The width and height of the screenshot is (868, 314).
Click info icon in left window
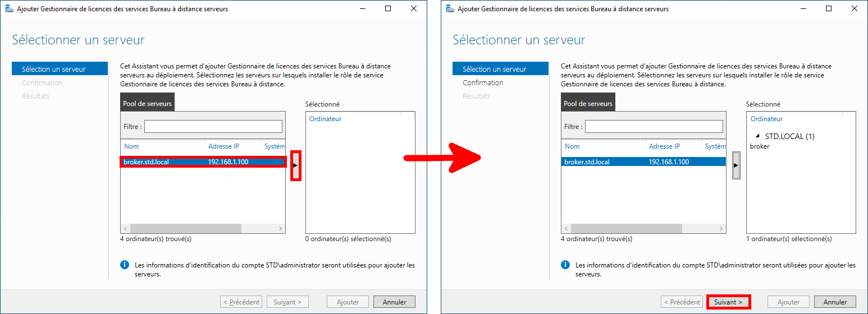click(125, 265)
